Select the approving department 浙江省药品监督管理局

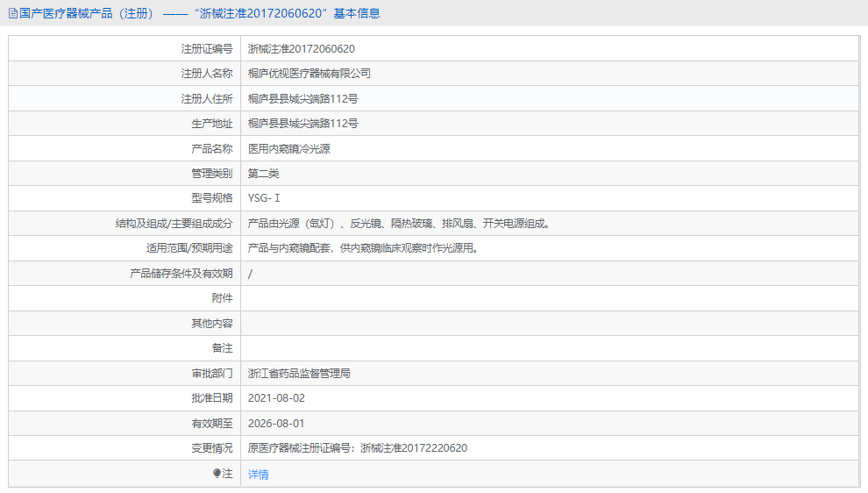pos(299,374)
